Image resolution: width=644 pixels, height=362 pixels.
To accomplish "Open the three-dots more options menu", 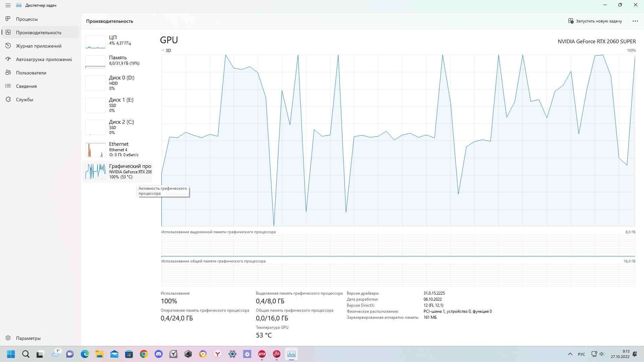I will 635,21.
